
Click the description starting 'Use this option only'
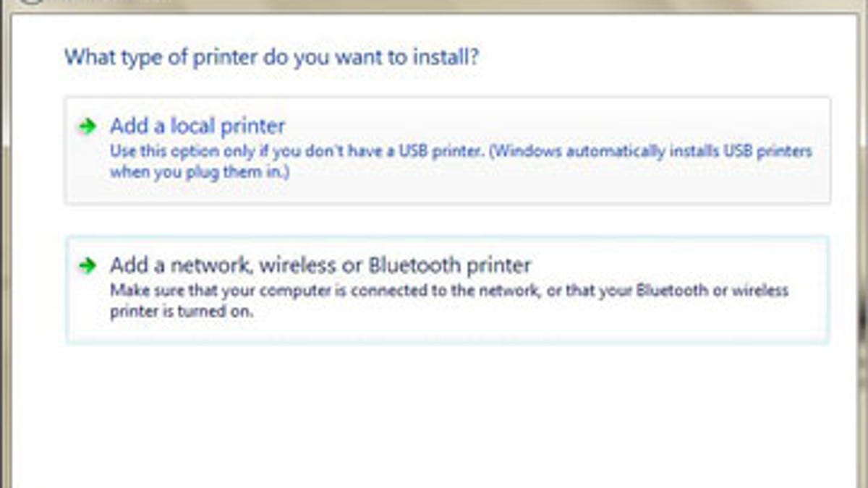pos(461,163)
